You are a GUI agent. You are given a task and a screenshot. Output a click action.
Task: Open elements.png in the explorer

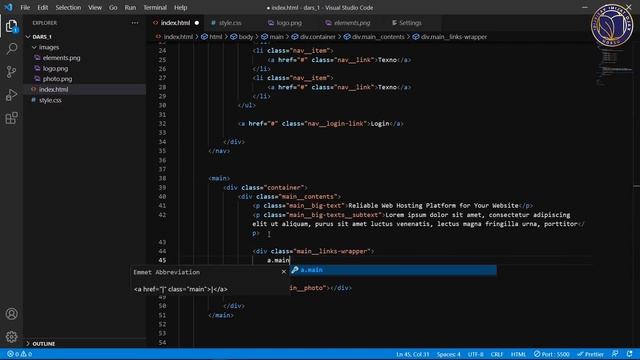pos(61,58)
